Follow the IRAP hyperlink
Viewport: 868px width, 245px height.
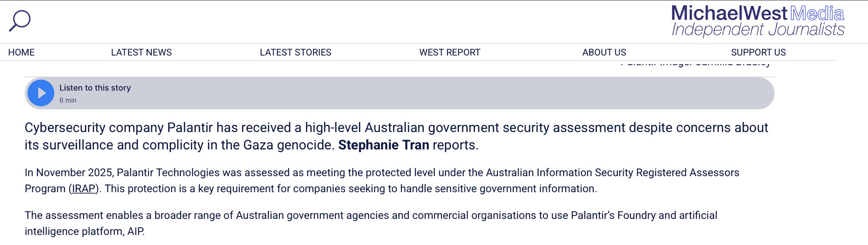point(84,189)
